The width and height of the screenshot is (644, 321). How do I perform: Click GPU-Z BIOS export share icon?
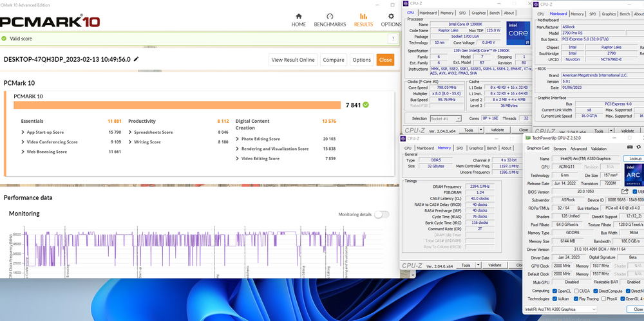(625, 192)
